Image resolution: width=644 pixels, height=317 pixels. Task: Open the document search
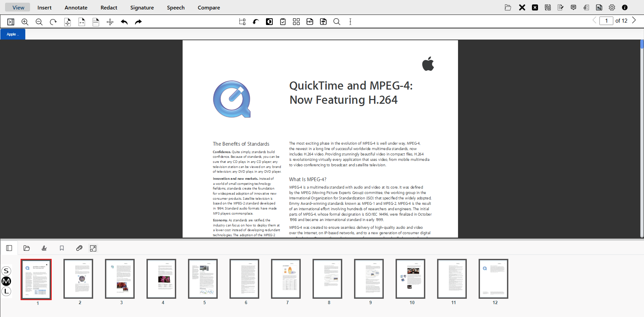pyautogui.click(x=337, y=22)
